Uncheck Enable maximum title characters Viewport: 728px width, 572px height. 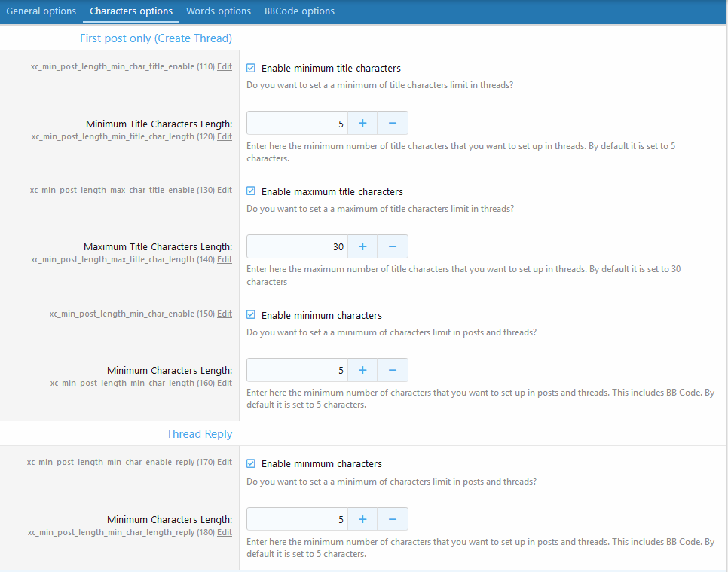251,192
